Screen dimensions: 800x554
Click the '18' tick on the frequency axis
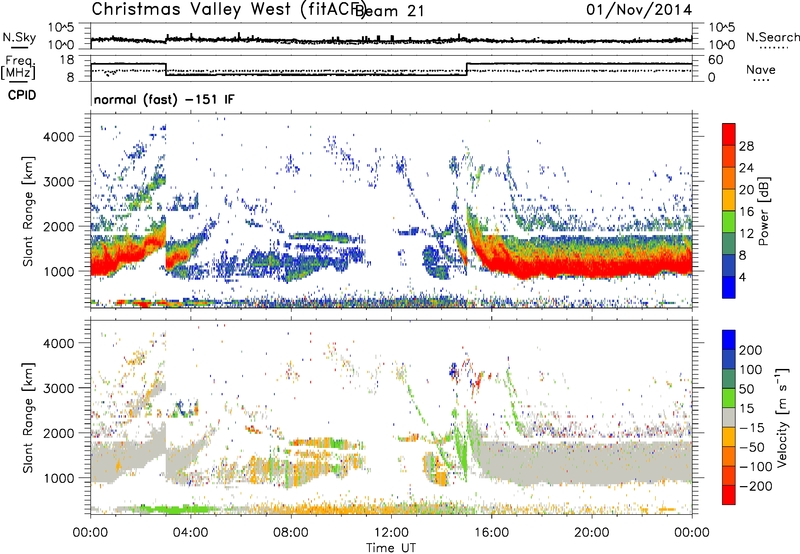(67, 60)
